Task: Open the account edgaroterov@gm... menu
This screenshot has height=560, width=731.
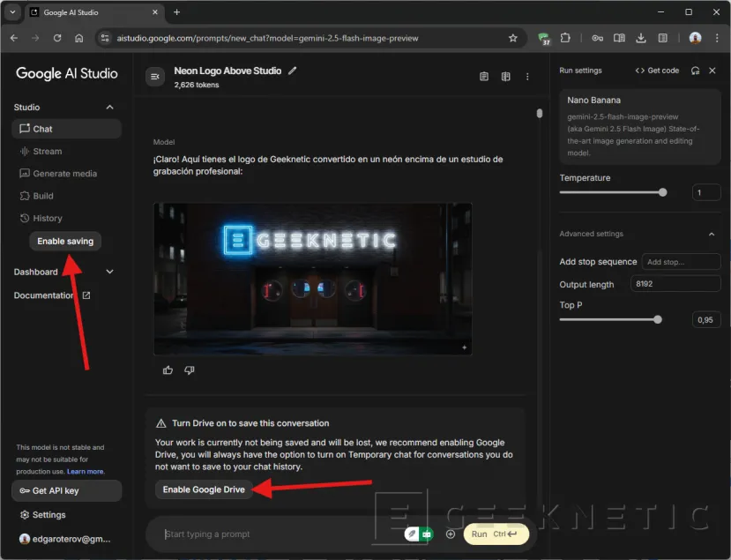Action: [65, 539]
